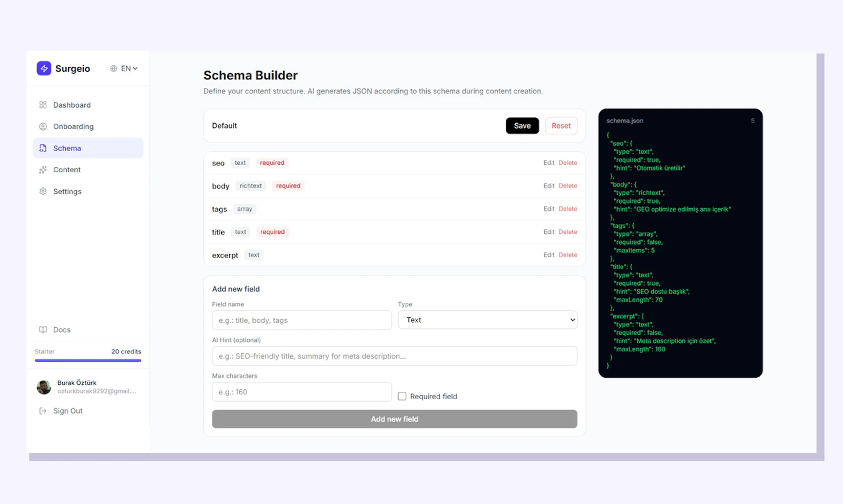Click the Dashboard grid icon
The width and height of the screenshot is (843, 504).
[x=43, y=105]
